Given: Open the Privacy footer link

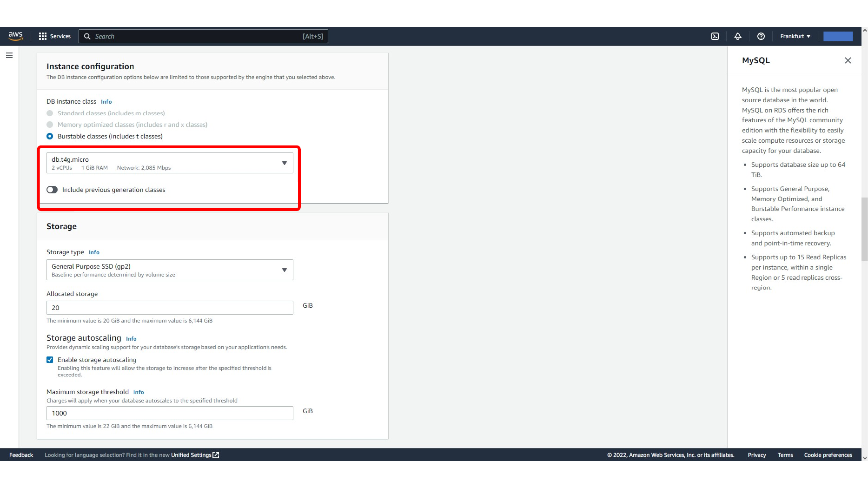Looking at the screenshot, I should 757,455.
